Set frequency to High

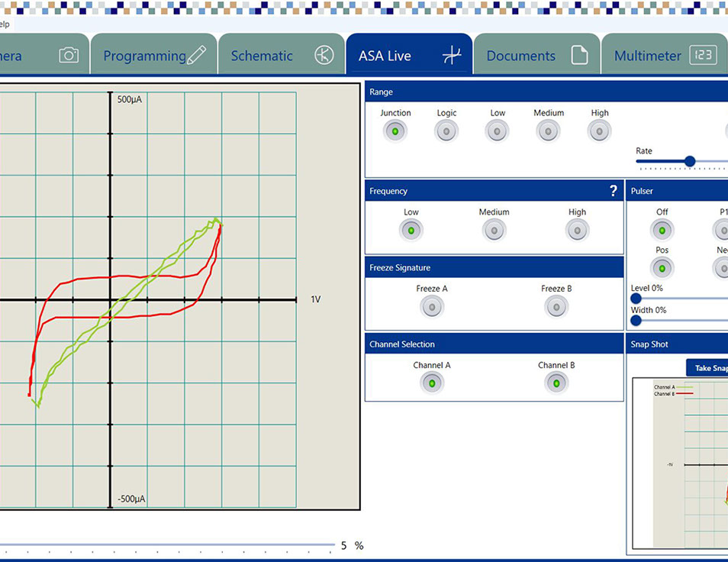(577, 230)
